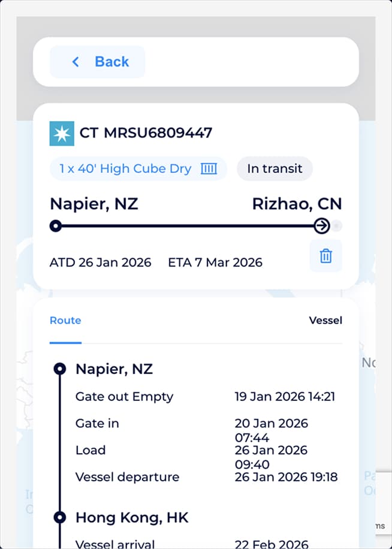The image size is (392, 549).
Task: Click the Vessel departure event row
Action: pyautogui.click(x=127, y=477)
